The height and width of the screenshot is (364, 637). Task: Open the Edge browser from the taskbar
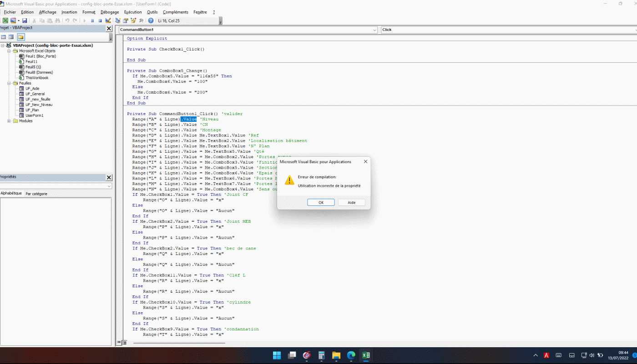coord(351,355)
